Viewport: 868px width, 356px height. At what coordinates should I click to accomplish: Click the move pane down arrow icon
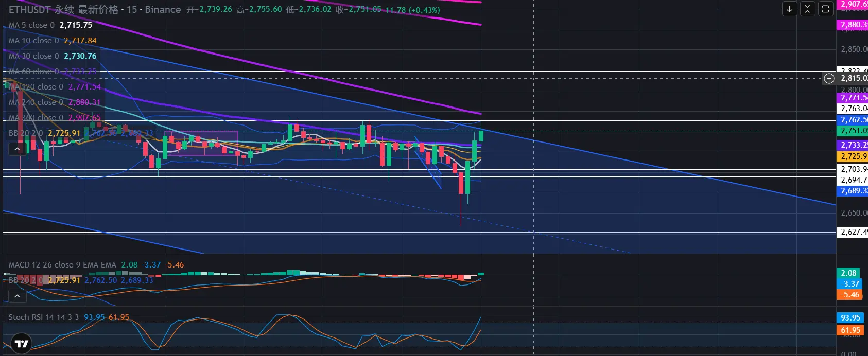[789, 9]
